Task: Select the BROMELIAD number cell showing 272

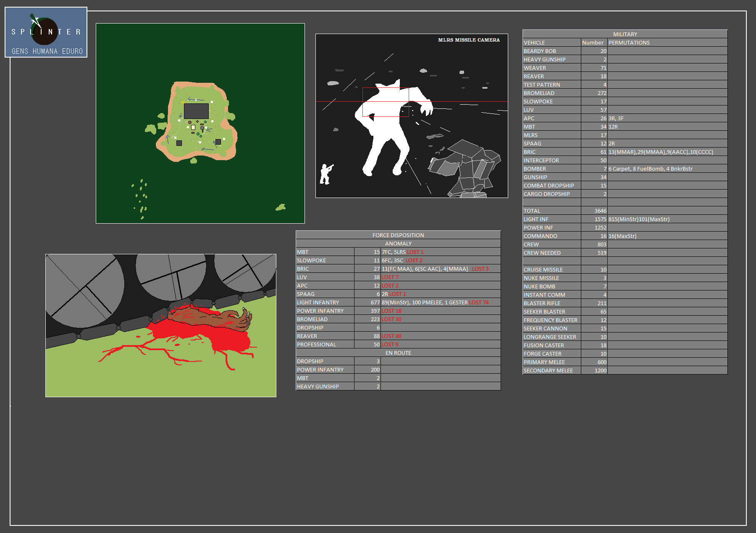Action: [x=601, y=93]
